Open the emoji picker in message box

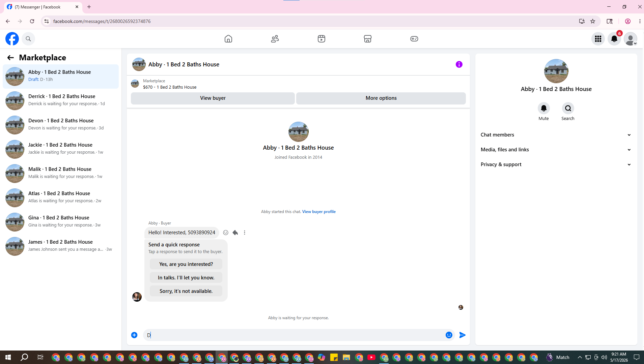click(449, 335)
